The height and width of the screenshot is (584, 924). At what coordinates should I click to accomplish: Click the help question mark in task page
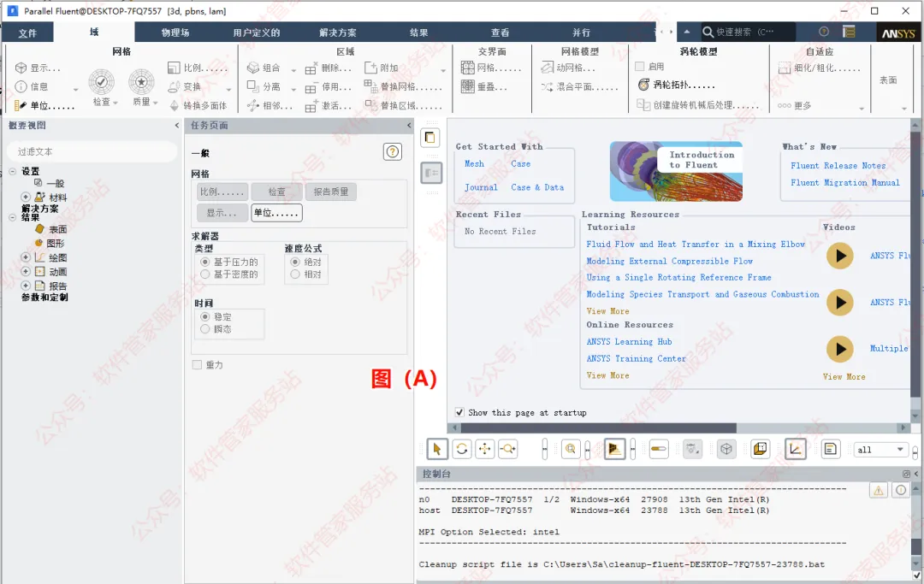click(x=393, y=152)
